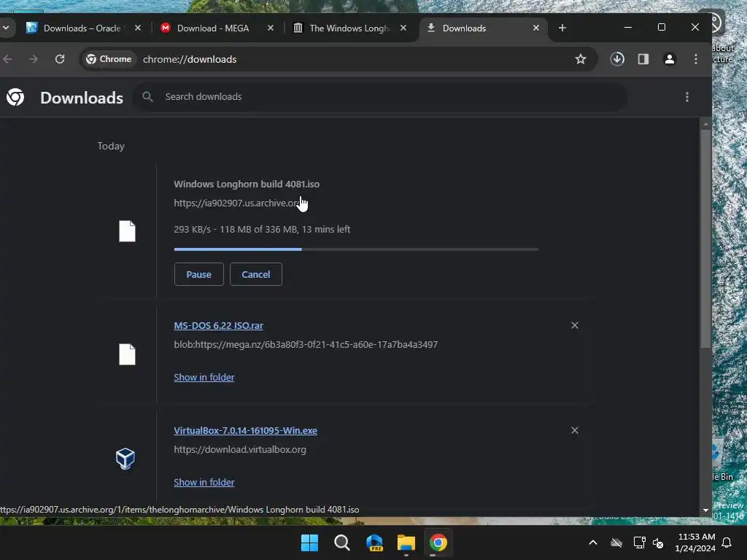Click the muted volume tray icon
The image size is (747, 560).
click(x=659, y=542)
